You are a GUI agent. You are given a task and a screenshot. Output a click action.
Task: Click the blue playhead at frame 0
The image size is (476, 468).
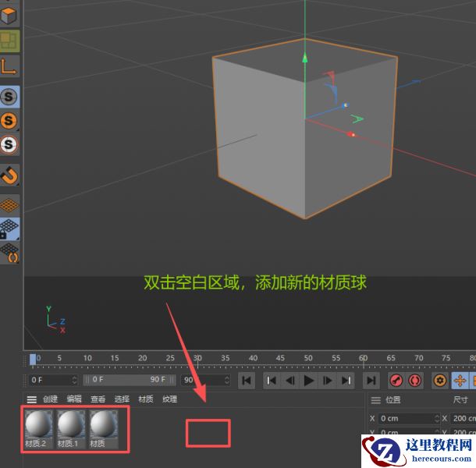pos(33,360)
